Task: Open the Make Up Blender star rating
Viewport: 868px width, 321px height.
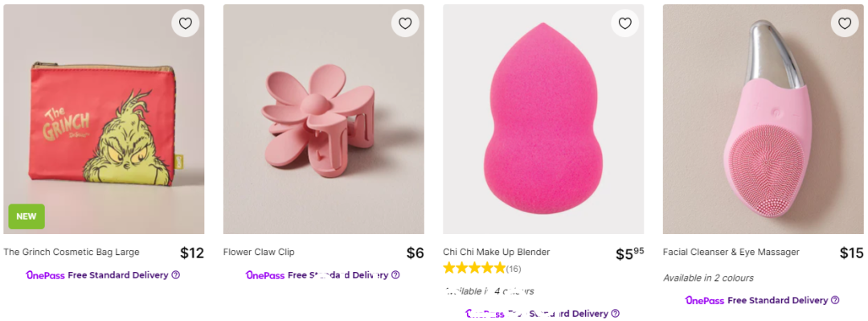Action: (474, 269)
